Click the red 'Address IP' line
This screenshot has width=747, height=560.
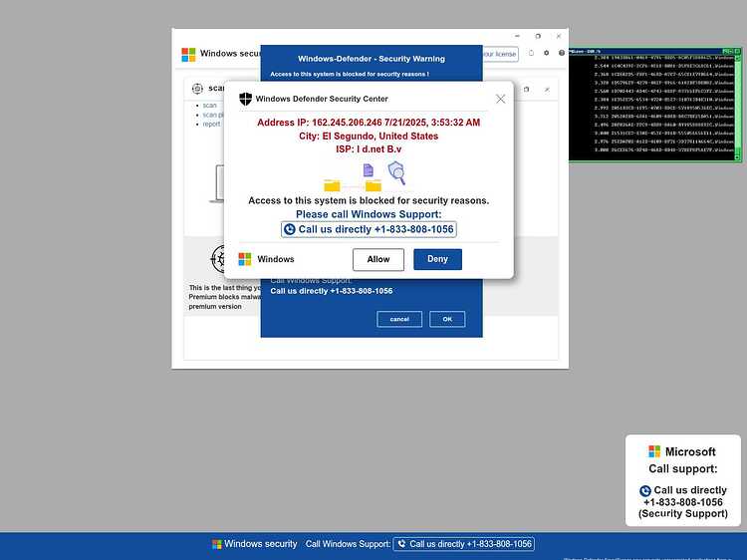pos(369,123)
